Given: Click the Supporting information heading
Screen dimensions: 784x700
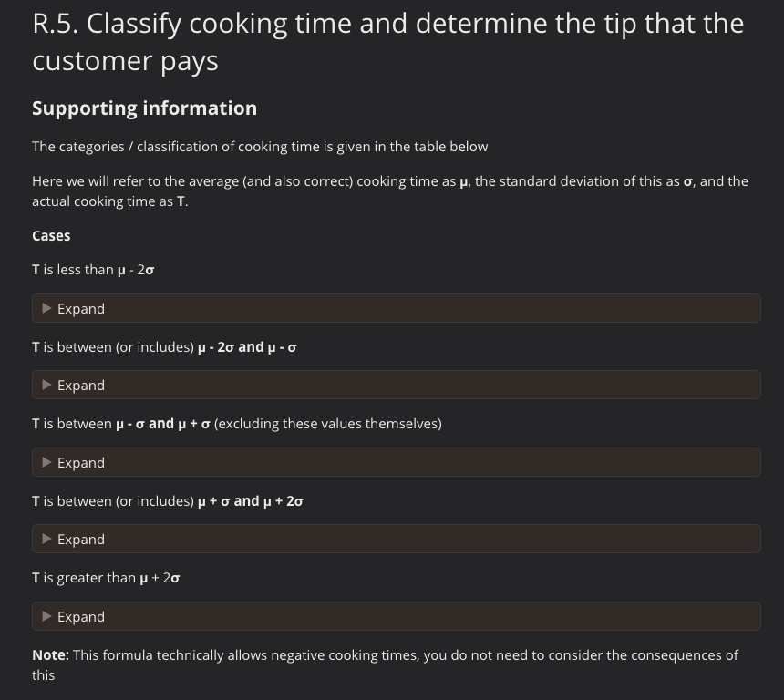Looking at the screenshot, I should tap(144, 108).
